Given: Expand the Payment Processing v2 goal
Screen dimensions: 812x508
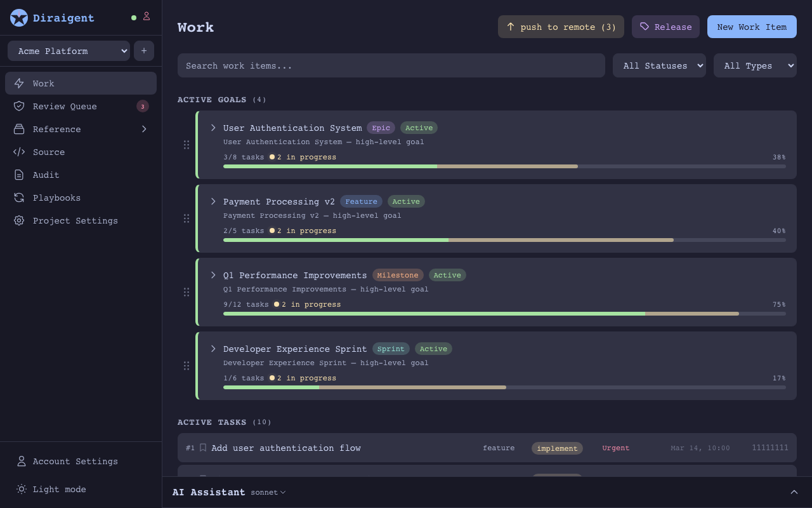Looking at the screenshot, I should coord(213,201).
